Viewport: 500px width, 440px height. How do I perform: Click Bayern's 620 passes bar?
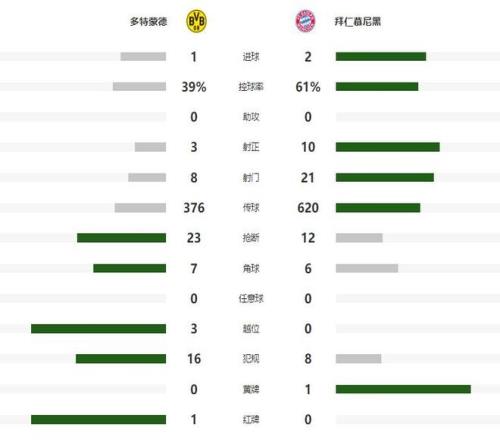[378, 208]
